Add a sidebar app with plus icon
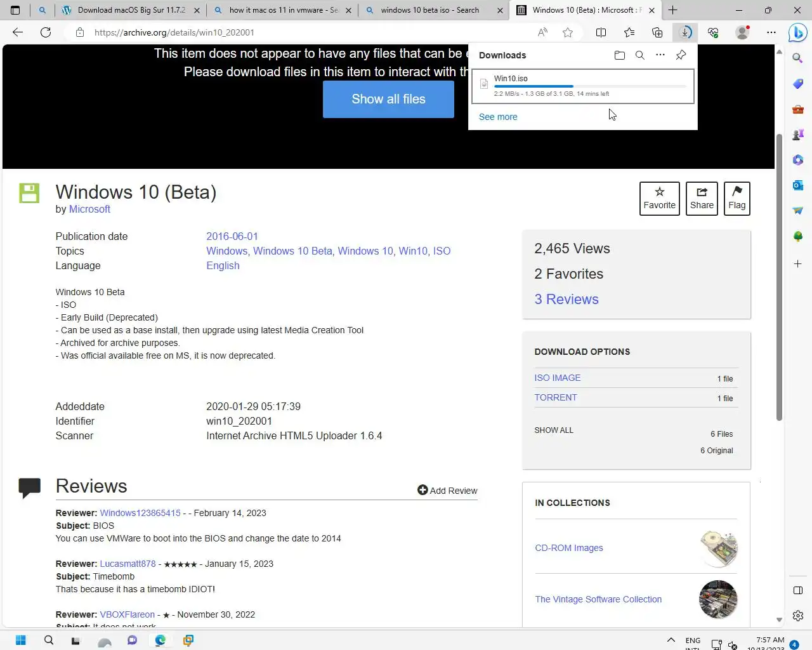The width and height of the screenshot is (812, 650). 798,263
